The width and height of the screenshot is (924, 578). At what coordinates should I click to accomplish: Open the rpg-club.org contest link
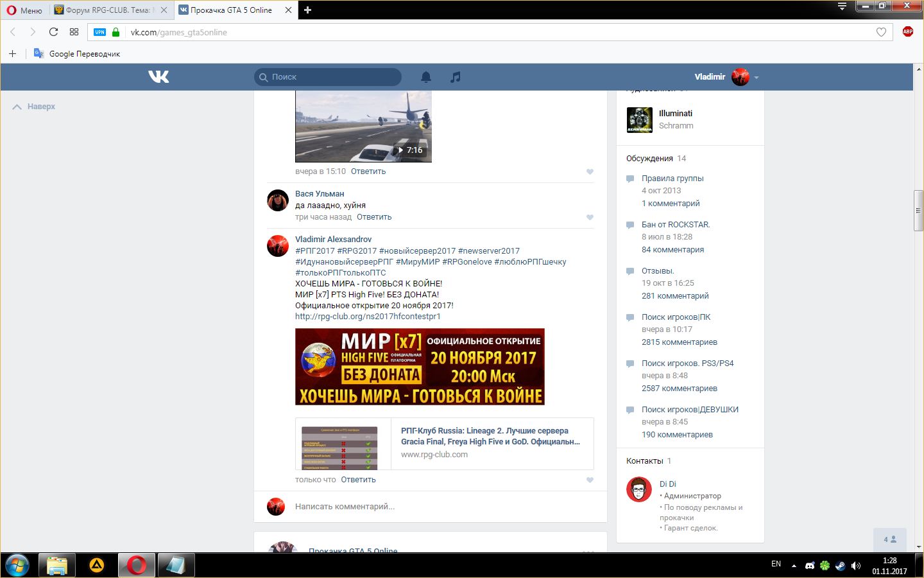click(368, 317)
